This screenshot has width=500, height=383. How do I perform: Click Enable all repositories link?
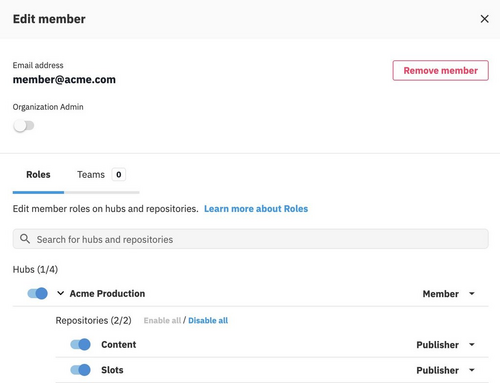162,320
